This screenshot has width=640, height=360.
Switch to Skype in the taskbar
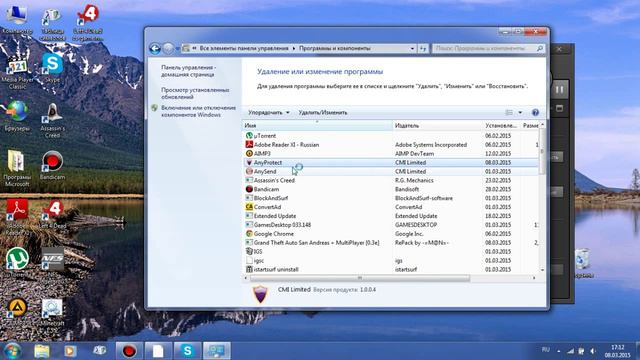[187, 351]
